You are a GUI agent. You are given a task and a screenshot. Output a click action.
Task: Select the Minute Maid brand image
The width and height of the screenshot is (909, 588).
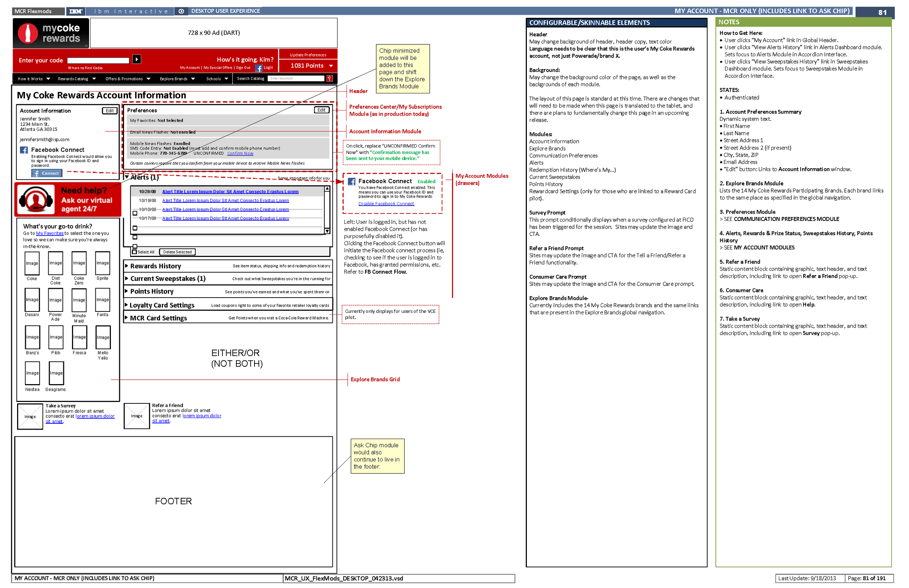click(x=79, y=300)
